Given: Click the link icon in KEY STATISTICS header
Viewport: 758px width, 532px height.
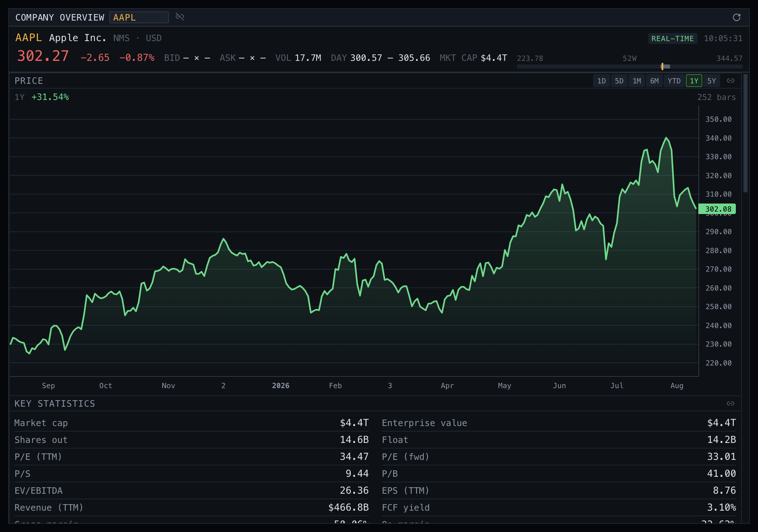Looking at the screenshot, I should pyautogui.click(x=731, y=403).
